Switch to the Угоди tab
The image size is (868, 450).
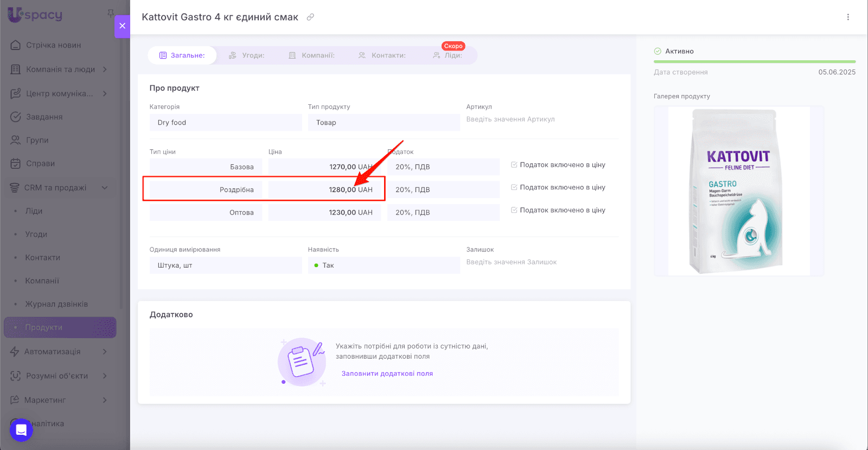click(x=247, y=55)
